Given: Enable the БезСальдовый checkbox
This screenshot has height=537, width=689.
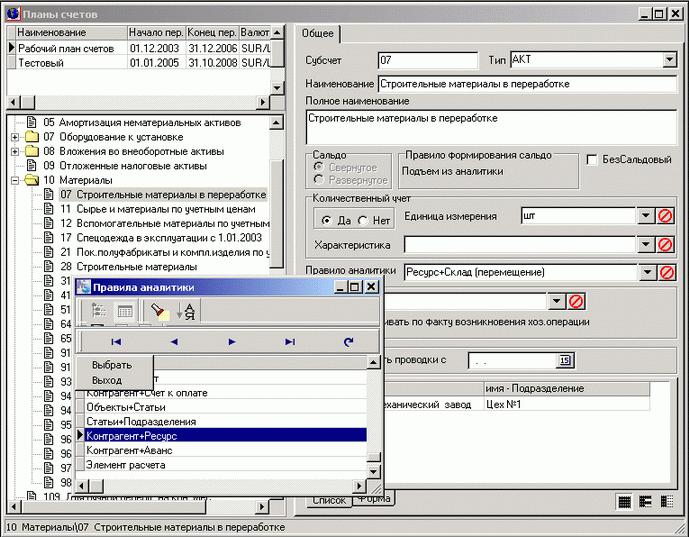Looking at the screenshot, I should (592, 160).
